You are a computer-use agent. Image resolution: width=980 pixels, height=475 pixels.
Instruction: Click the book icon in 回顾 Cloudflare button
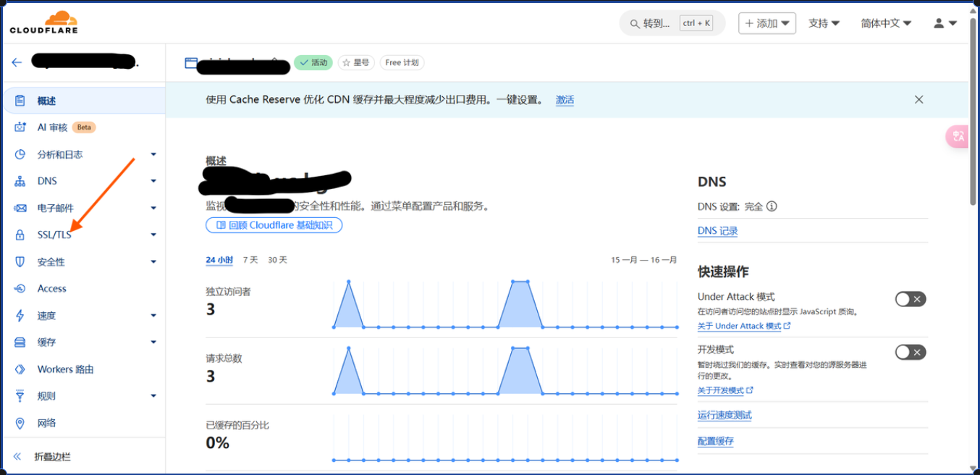221,225
